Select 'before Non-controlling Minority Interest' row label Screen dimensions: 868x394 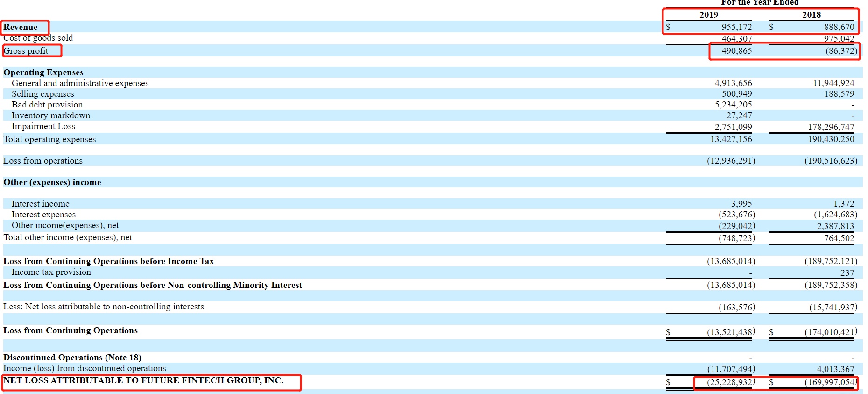[153, 285]
